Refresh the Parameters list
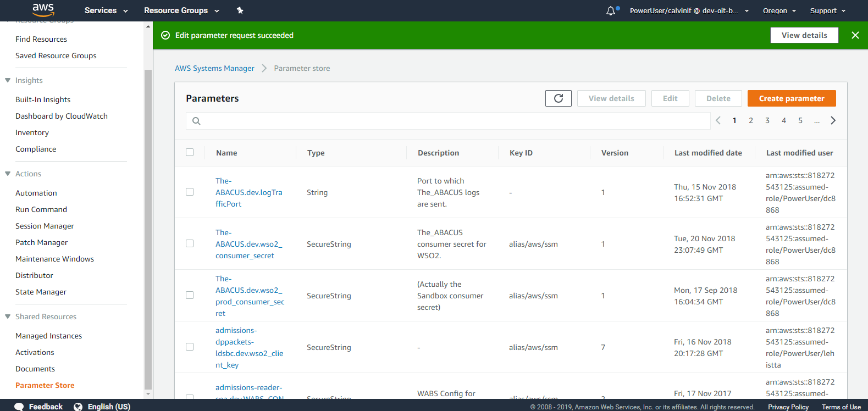The width and height of the screenshot is (868, 411). pyautogui.click(x=559, y=98)
